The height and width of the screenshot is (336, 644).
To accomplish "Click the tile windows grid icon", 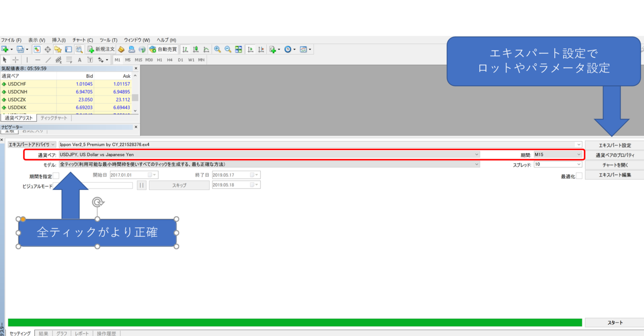I will click(239, 49).
